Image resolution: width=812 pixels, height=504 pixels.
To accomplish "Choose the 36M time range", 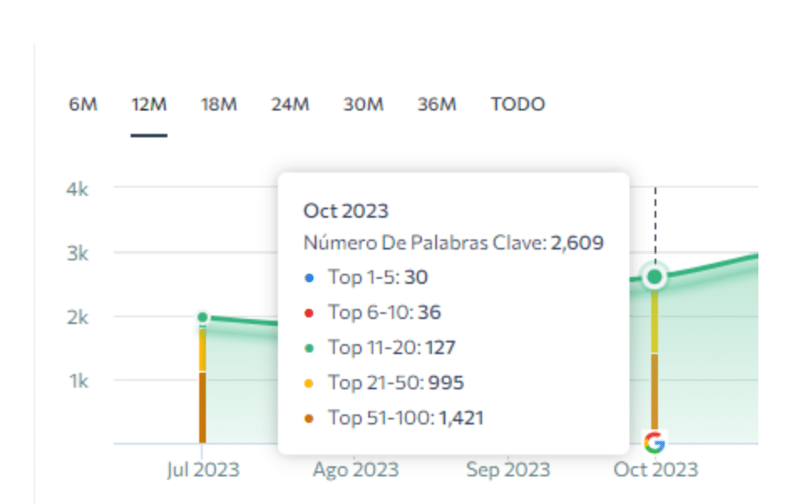I will tap(437, 105).
